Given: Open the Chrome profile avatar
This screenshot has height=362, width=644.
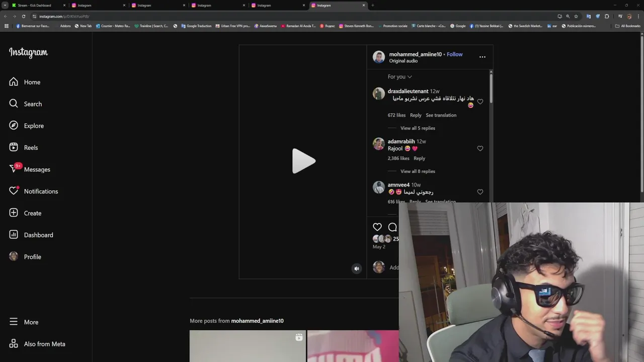Looking at the screenshot, I should point(629,16).
